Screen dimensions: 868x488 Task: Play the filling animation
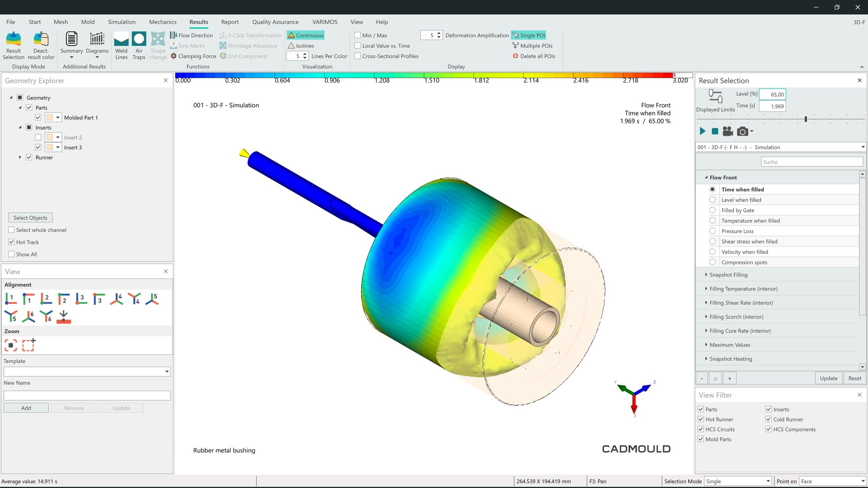pyautogui.click(x=703, y=131)
